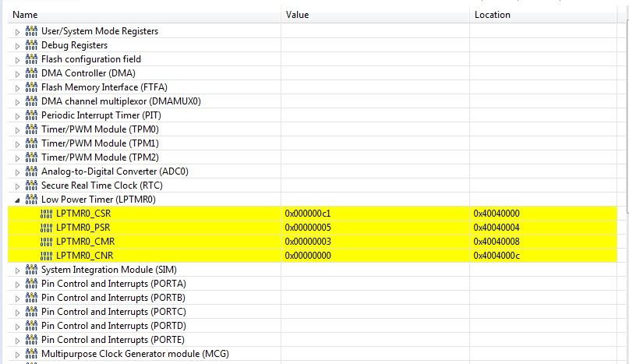Screen dimensions: 629x364
Task: Expand User/System Mode Registers group
Action: (18, 31)
